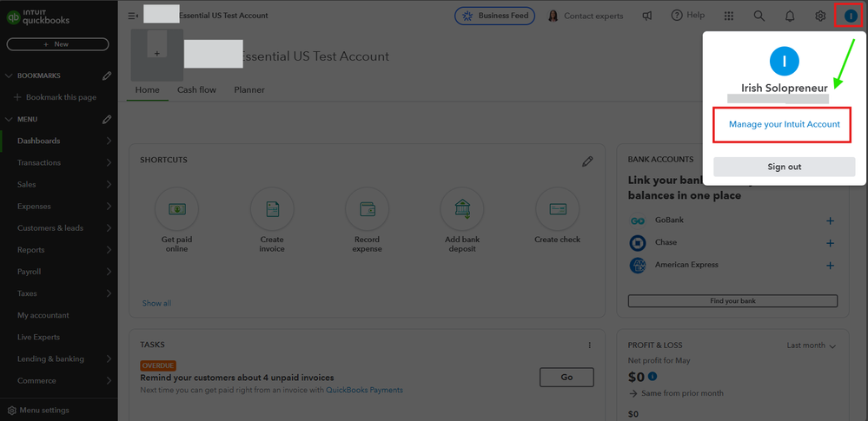Edit bookmarks with the pencil icon
This screenshot has width=868, height=421.
pyautogui.click(x=108, y=76)
